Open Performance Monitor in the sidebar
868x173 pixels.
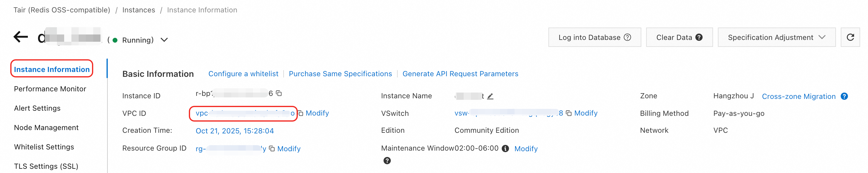[50, 89]
